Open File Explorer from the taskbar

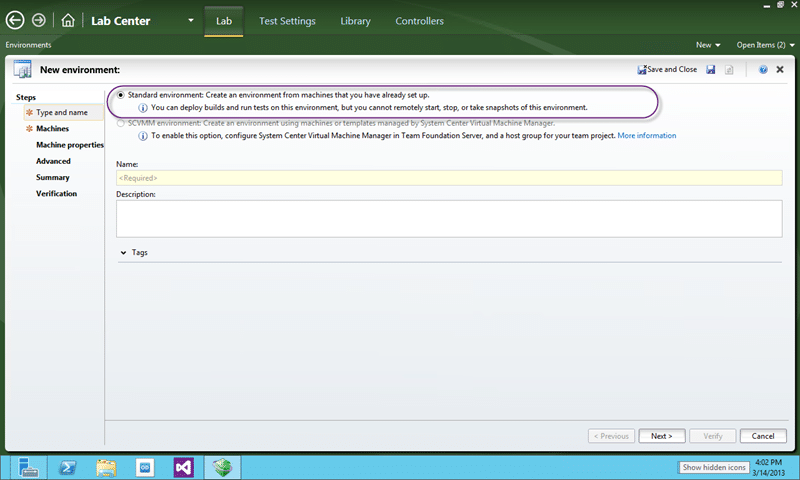106,467
